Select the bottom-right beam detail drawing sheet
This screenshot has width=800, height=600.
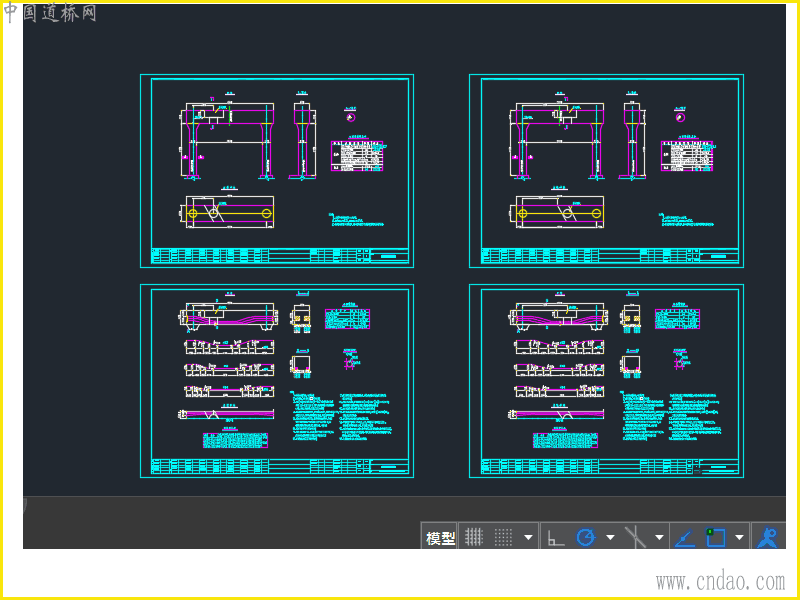(607, 381)
